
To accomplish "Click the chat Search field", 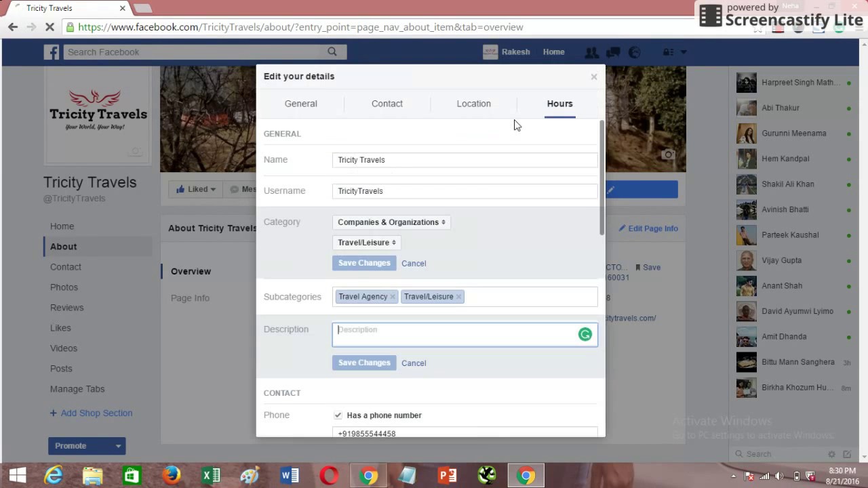I will [780, 454].
